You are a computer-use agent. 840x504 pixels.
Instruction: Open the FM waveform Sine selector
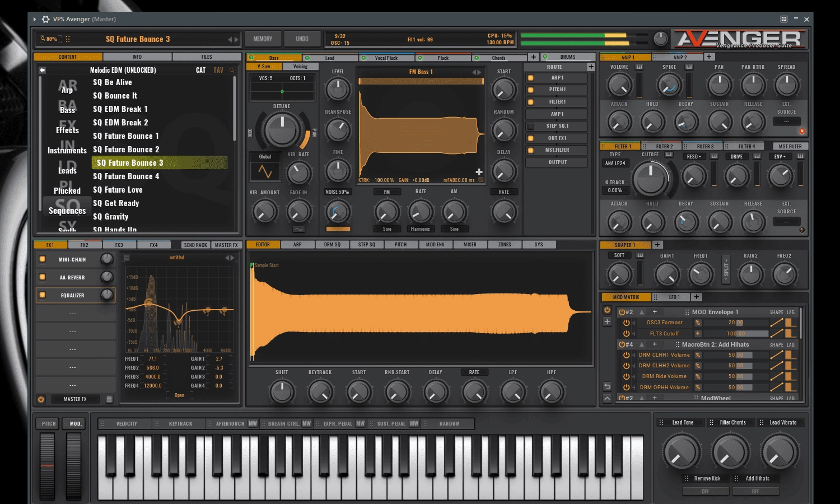387,229
